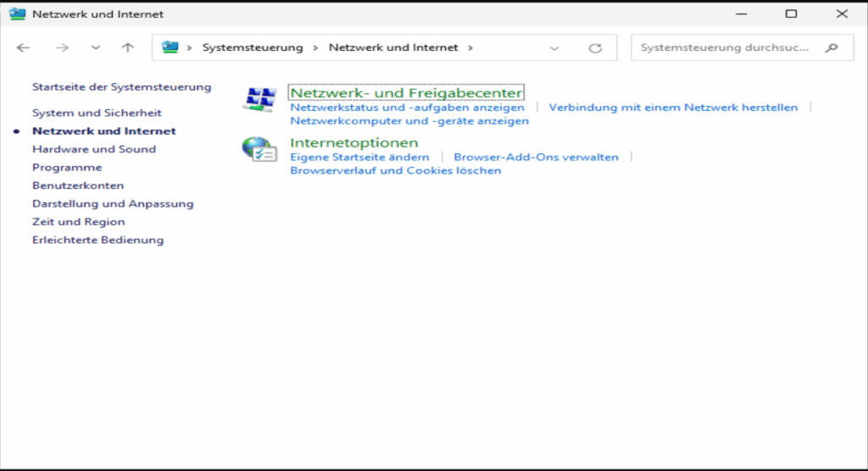
Task: Open Verbindung mit einem Netzwerk herstellen
Action: pyautogui.click(x=673, y=108)
